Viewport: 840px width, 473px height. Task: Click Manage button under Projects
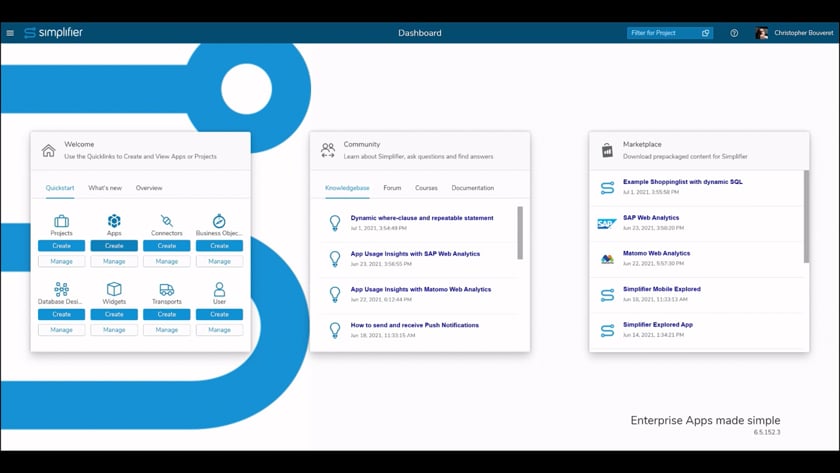pyautogui.click(x=62, y=261)
